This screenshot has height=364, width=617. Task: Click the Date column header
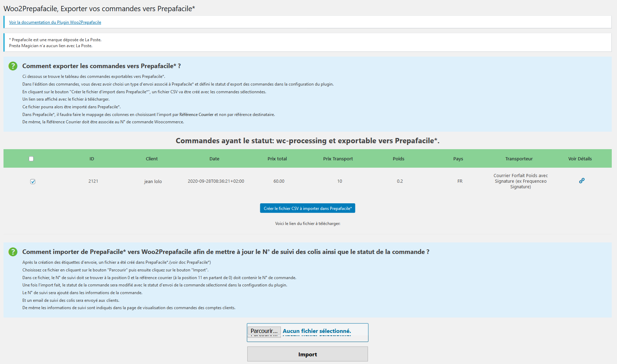click(x=214, y=159)
